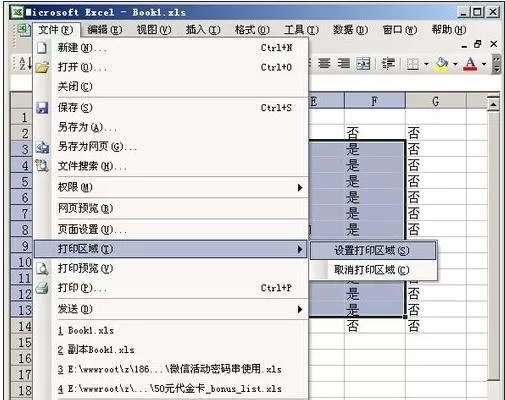Select 另存为网页 (Save as Web Page)
The height and width of the screenshot is (400, 505).
171,146
